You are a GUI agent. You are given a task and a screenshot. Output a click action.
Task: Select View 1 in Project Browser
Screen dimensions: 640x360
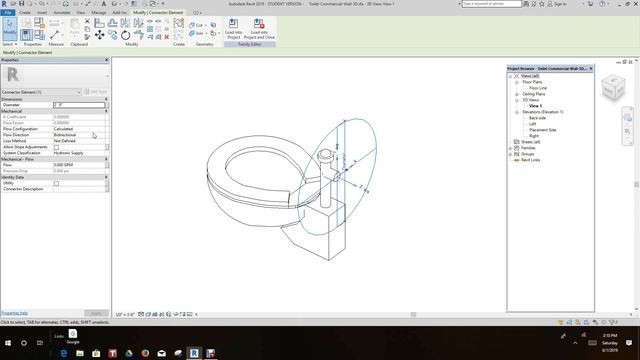pyautogui.click(x=535, y=106)
